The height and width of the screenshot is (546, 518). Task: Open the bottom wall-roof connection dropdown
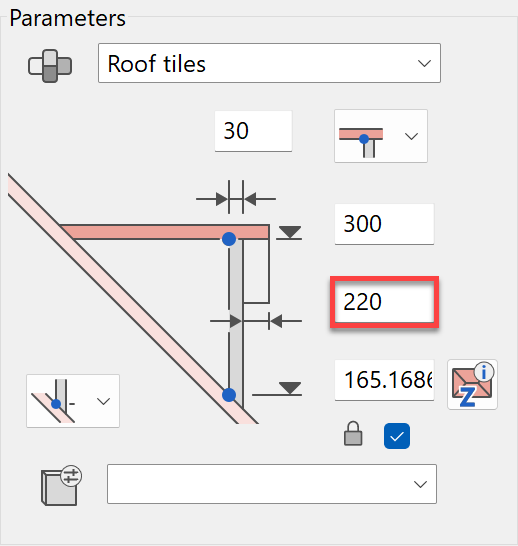pyautogui.click(x=73, y=401)
